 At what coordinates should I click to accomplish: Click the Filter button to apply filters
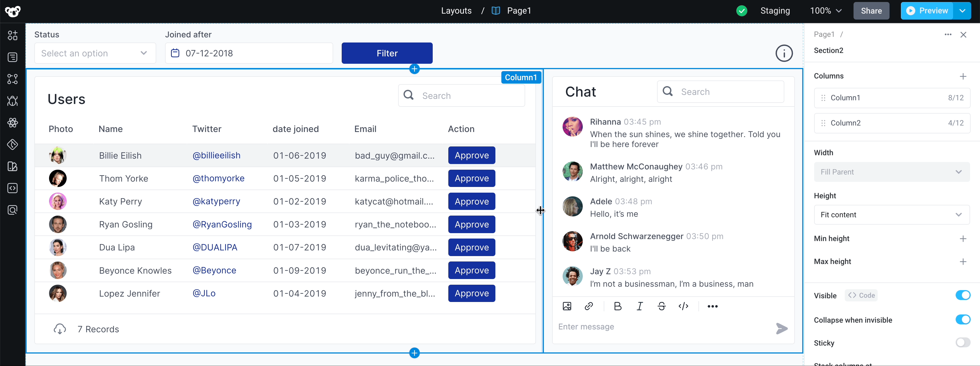[387, 53]
